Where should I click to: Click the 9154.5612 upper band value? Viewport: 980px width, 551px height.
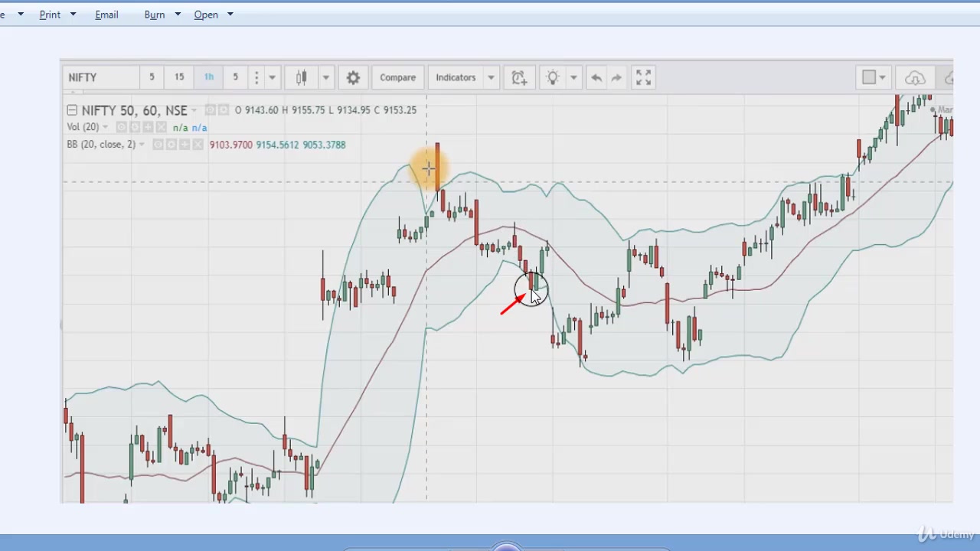tap(278, 145)
